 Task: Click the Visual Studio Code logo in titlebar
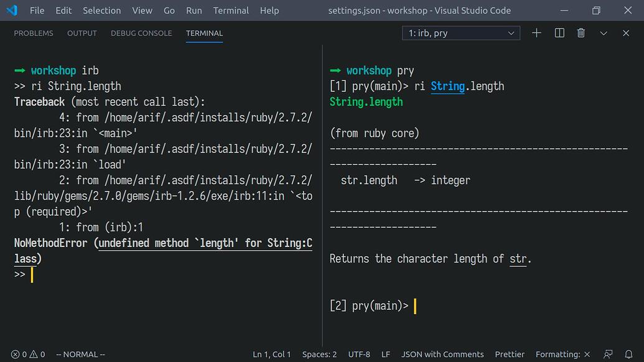[12, 10]
